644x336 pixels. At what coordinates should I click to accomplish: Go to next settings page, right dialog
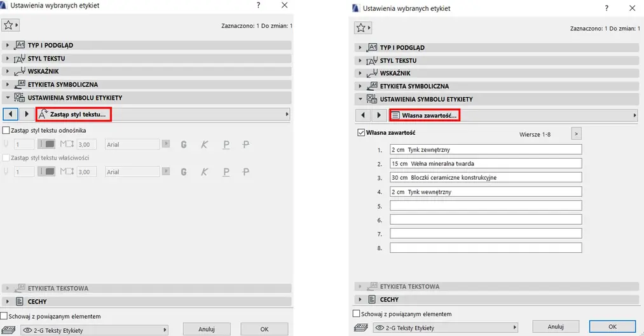point(379,116)
